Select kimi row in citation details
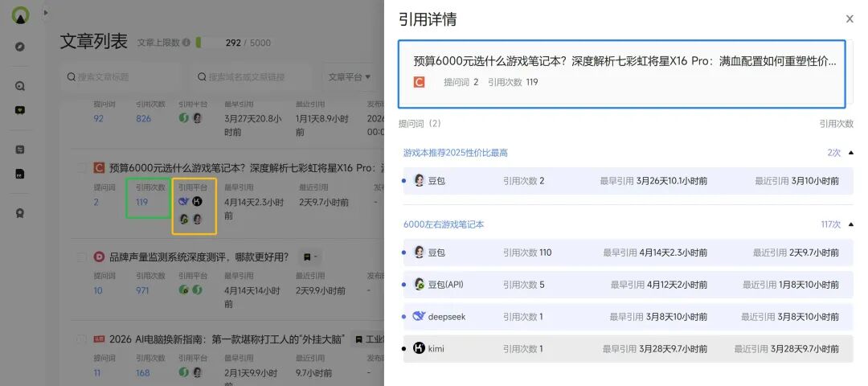 pos(628,349)
